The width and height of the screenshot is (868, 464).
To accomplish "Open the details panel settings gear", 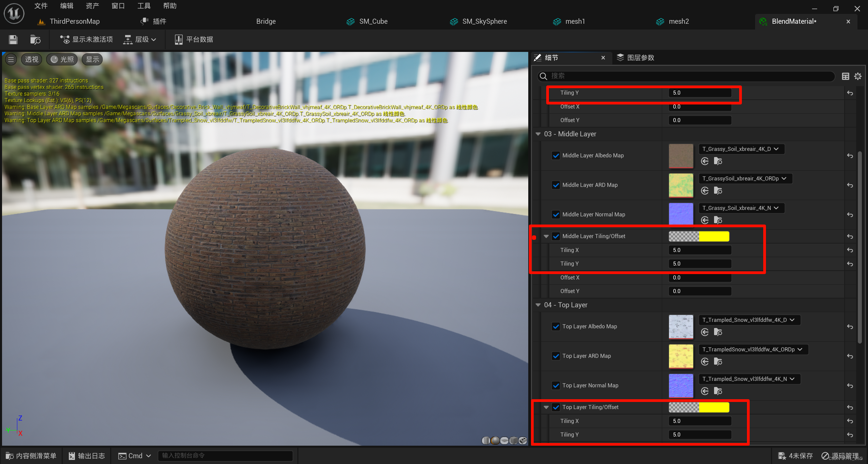I will click(857, 76).
